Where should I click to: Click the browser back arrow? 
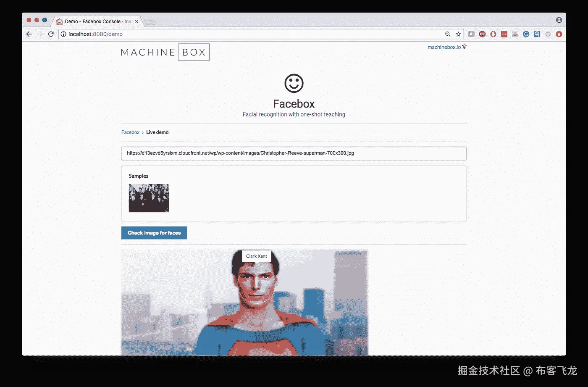pyautogui.click(x=29, y=34)
